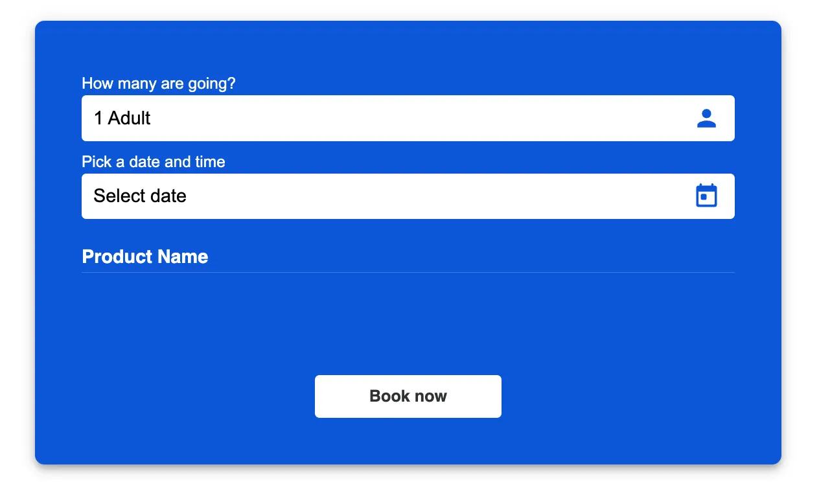Click the '1 Adult' text
This screenshot has height=504, width=819.
coord(122,118)
